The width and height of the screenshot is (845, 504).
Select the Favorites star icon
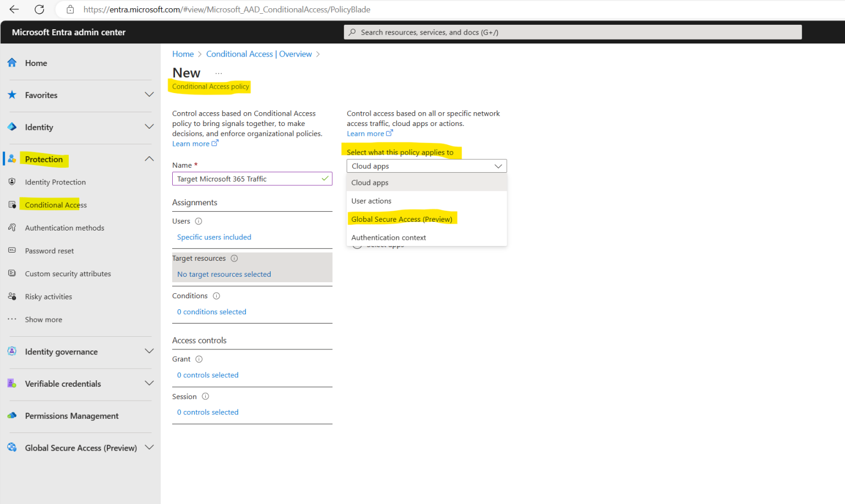click(12, 95)
